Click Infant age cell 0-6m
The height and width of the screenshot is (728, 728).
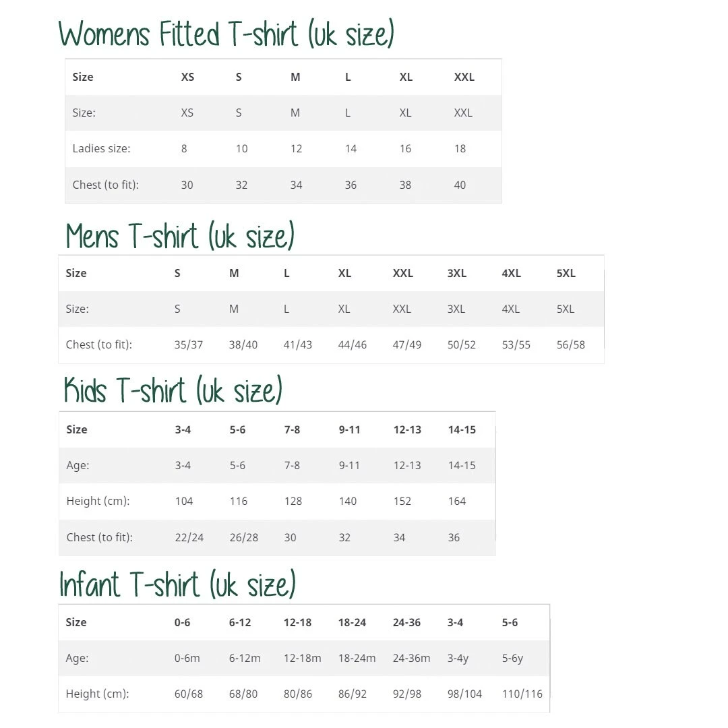[187, 658]
